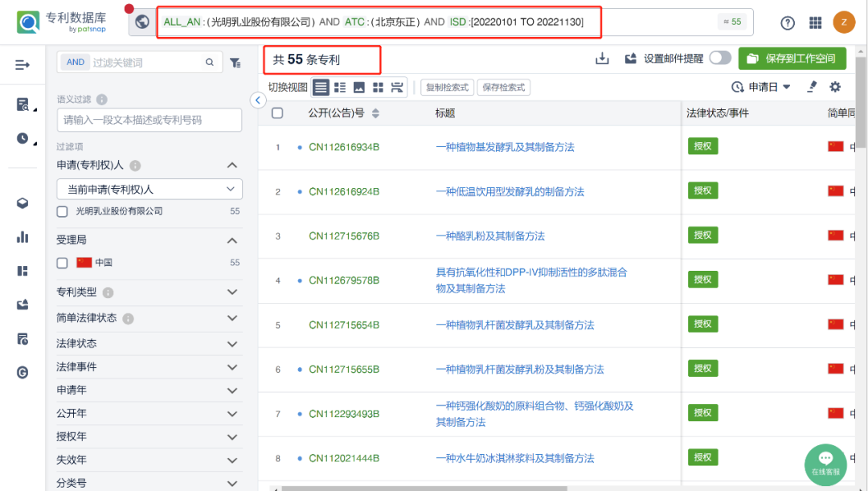Image resolution: width=868 pixels, height=491 pixels.
Task: Sort by 公开(公告)号 column arrows
Action: (x=375, y=113)
